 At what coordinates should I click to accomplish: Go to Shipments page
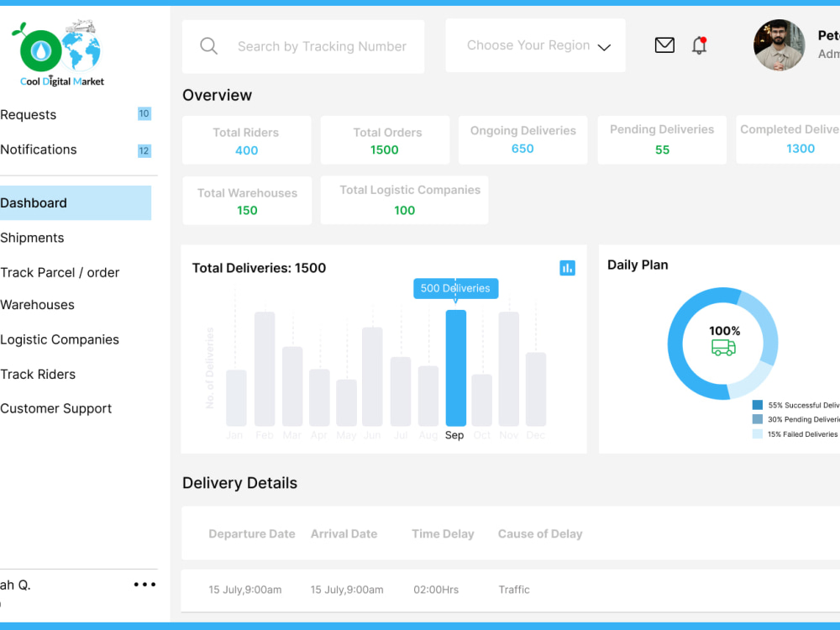pyautogui.click(x=32, y=238)
